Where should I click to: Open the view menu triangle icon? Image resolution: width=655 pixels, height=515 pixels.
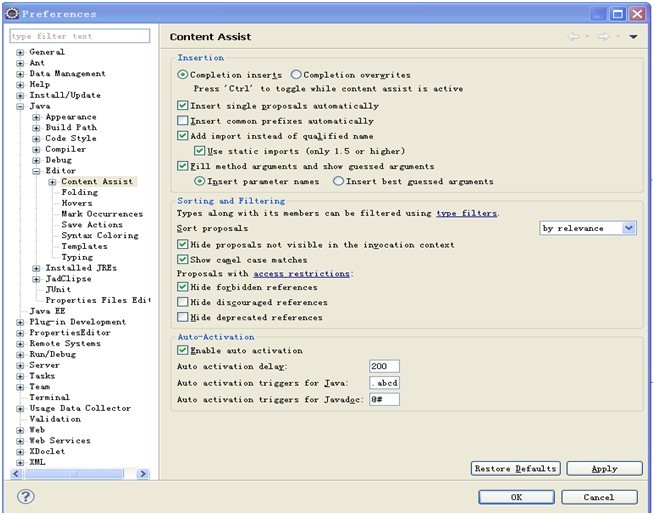click(x=633, y=37)
